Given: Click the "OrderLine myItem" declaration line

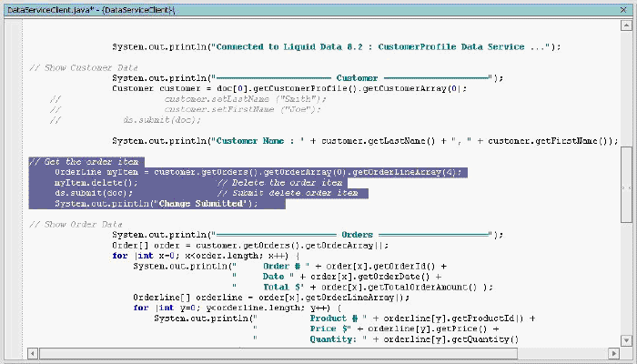Looking at the screenshot, I should click(258, 172).
